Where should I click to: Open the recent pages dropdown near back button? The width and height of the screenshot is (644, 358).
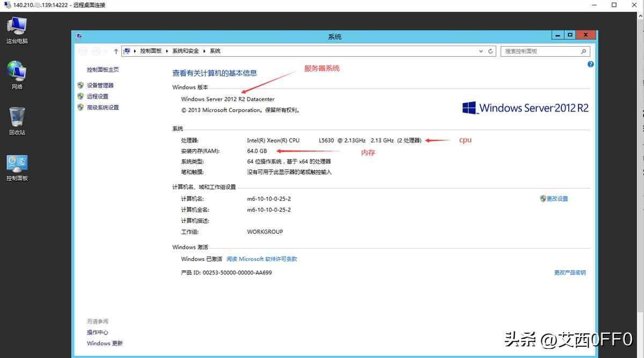coord(105,51)
